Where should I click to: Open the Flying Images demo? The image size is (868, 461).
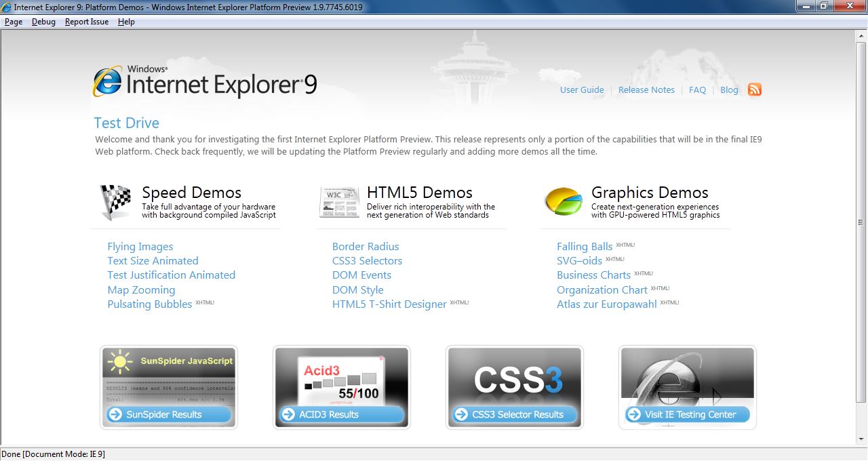140,246
